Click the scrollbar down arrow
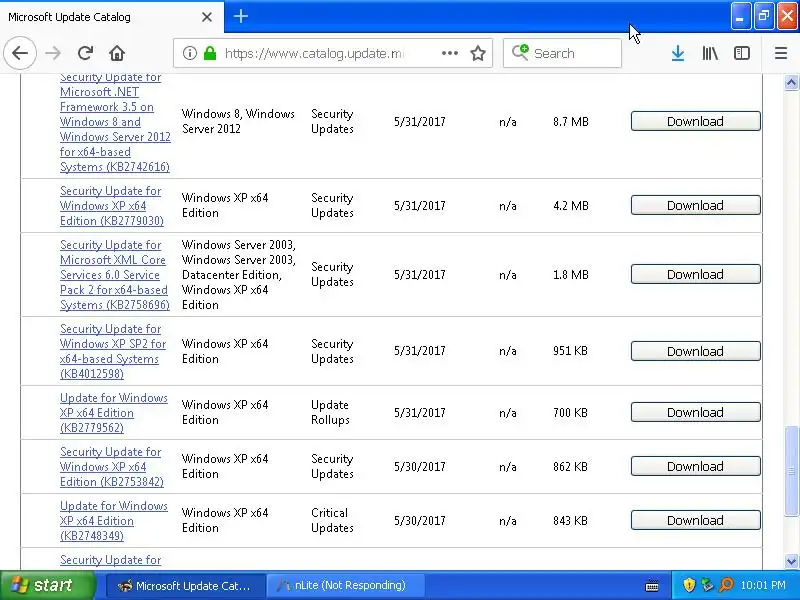This screenshot has width=800, height=600. pyautogui.click(x=791, y=561)
